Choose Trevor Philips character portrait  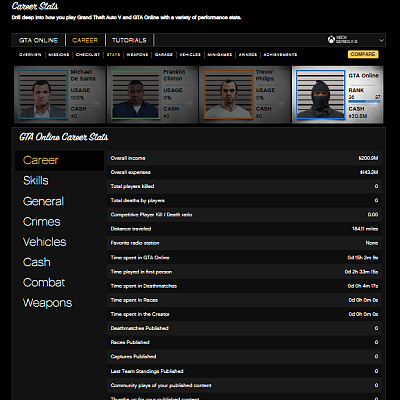click(228, 95)
